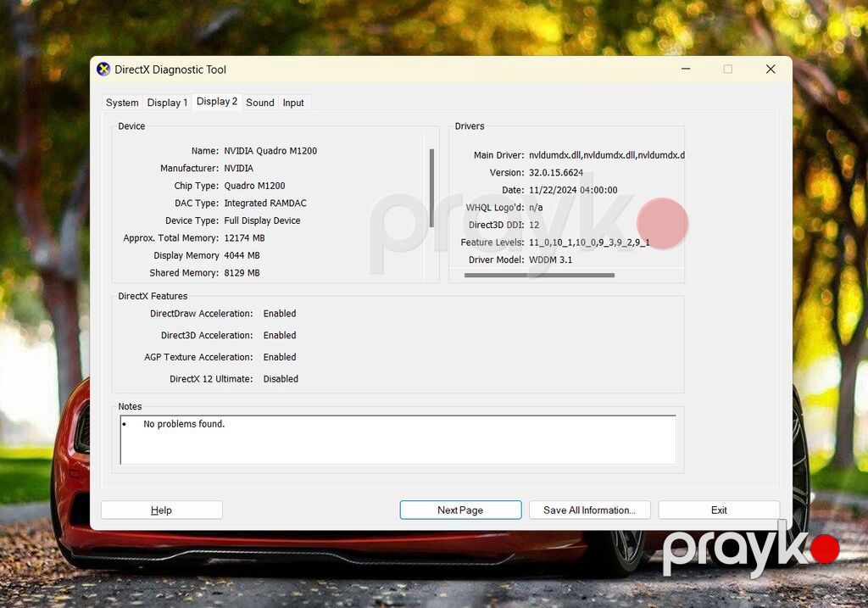Click the DirectDraw Acceleration Enabled value
Image resolution: width=868 pixels, height=608 pixels.
[x=280, y=314]
